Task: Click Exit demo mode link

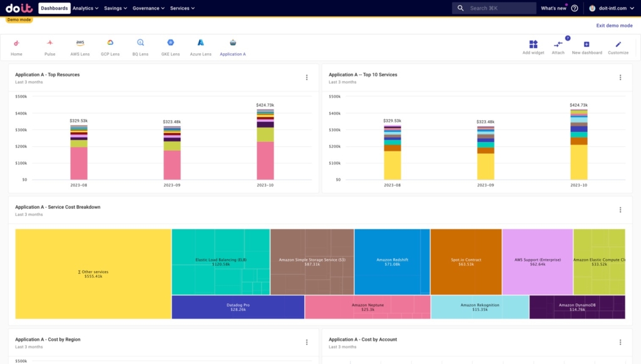Action: point(614,25)
